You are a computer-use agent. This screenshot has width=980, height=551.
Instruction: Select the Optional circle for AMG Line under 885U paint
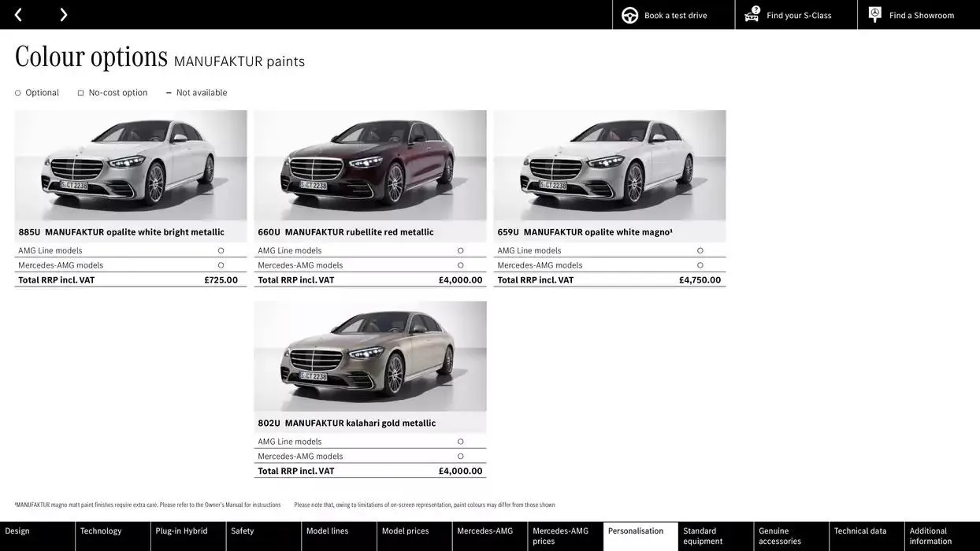click(x=219, y=249)
